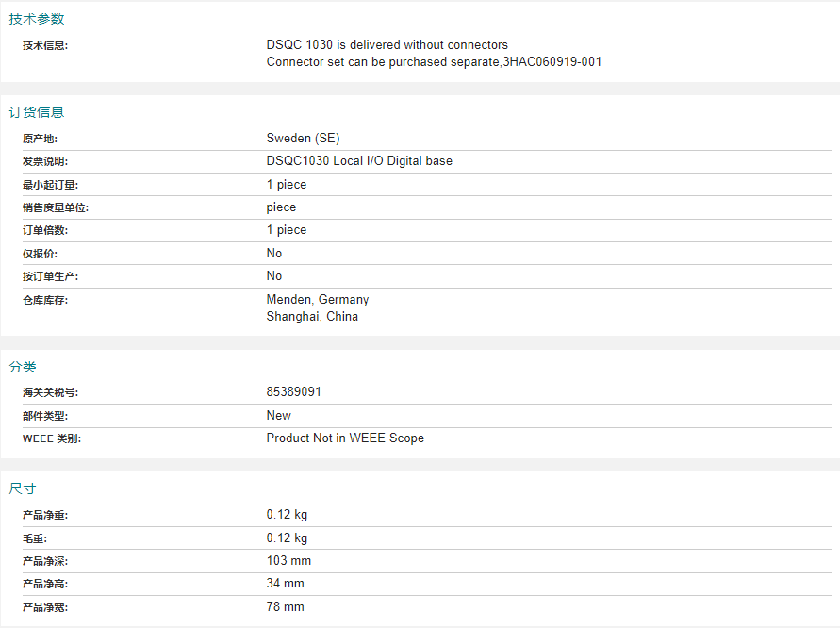Click the 尺寸 section heading
This screenshot has width=840, height=628.
23,488
